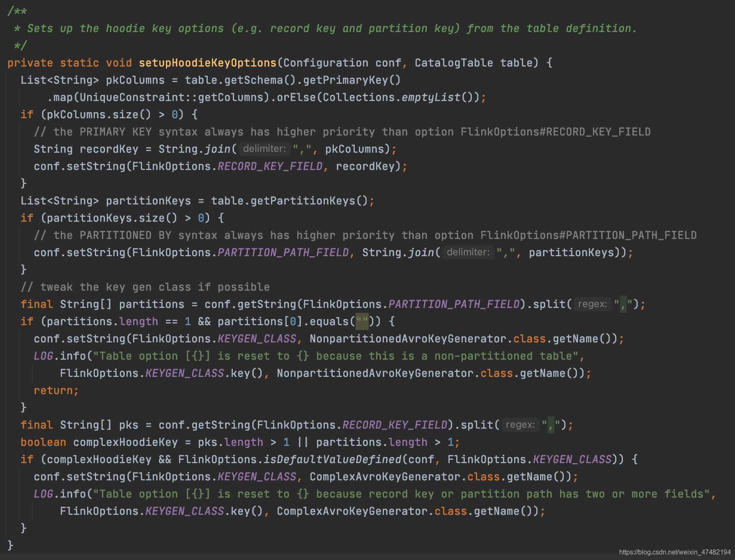Click the Javadoc 'Sets up the hoodie key options' line
Image resolution: width=735 pixels, height=560 pixels.
326,28
